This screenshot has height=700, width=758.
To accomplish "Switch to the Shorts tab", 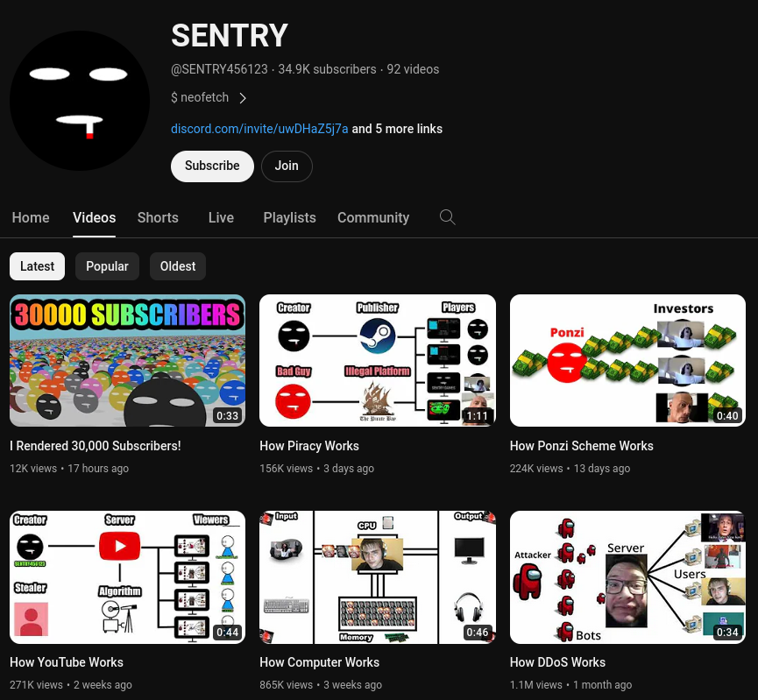I will pyautogui.click(x=158, y=217).
